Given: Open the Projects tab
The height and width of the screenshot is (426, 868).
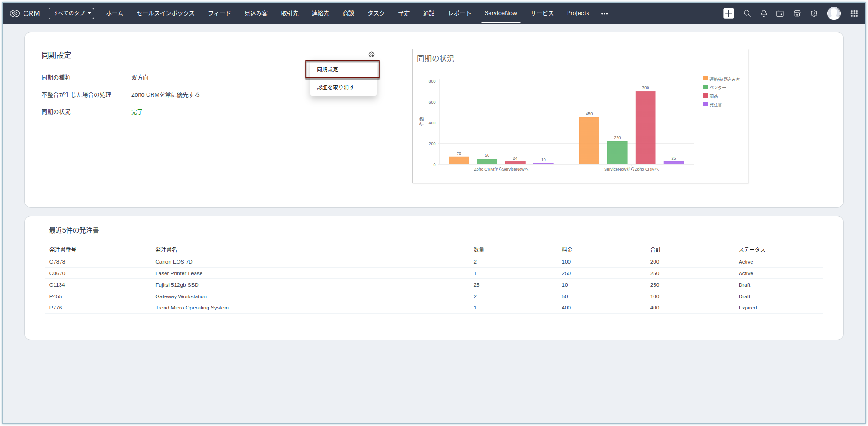Looking at the screenshot, I should (x=578, y=13).
